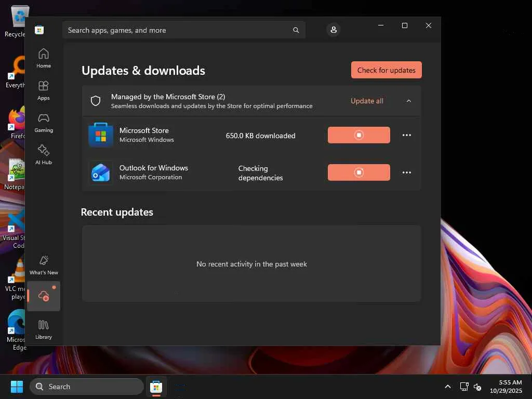Click the Outlook for Windows name text
The height and width of the screenshot is (399, 532).
(x=154, y=168)
